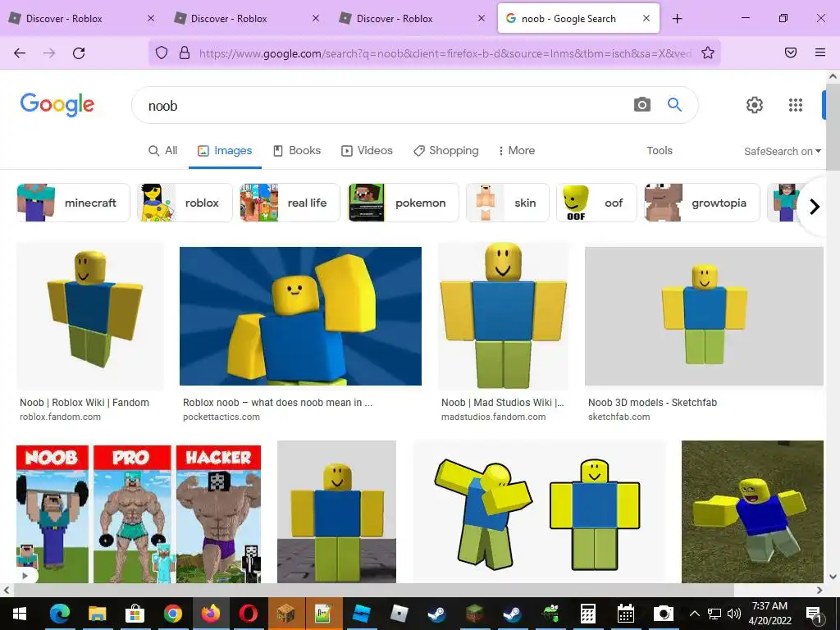
Task: Show site security info via padlock icon
Action: 185,52
